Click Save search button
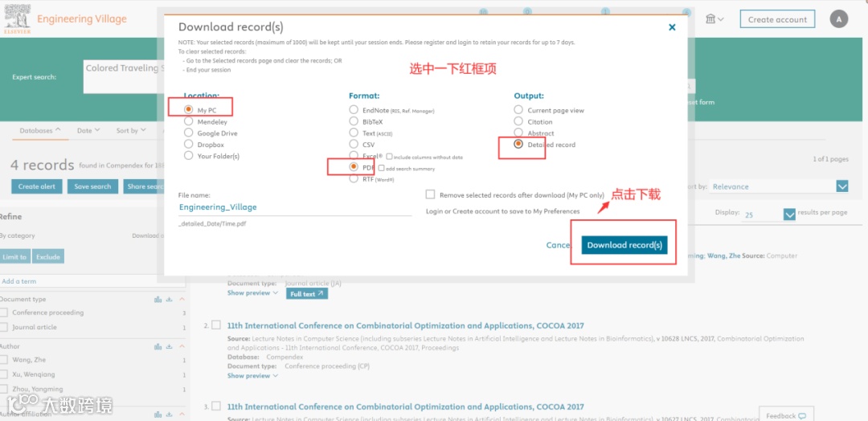 [92, 186]
